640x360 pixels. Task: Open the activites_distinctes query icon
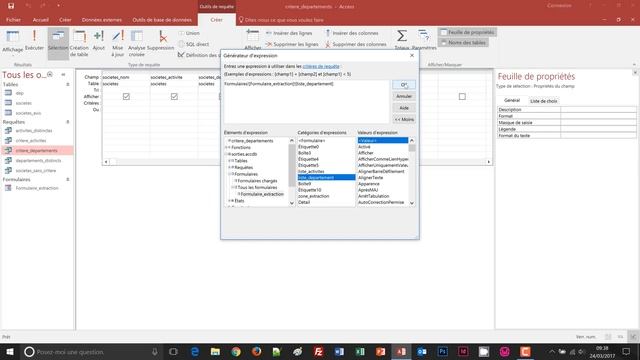(x=8, y=131)
